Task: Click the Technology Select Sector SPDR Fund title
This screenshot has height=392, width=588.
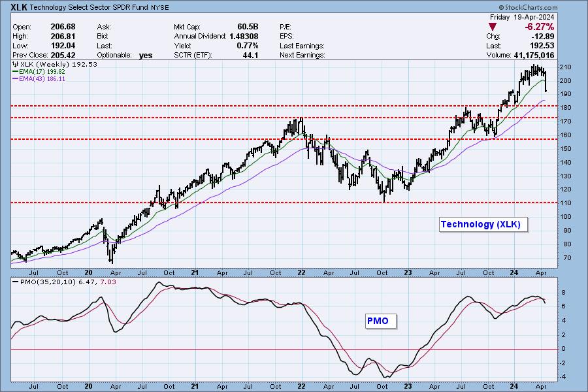Action: [90, 7]
